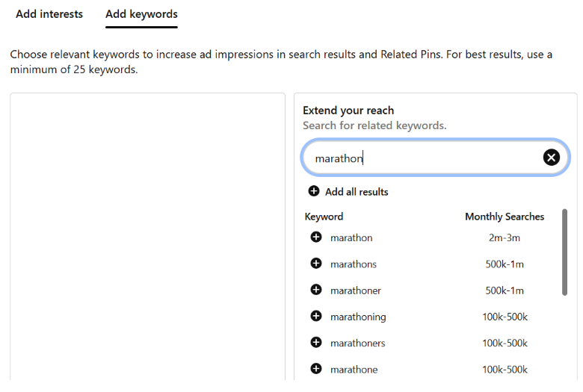Select the Add keywords tab
Image resolution: width=583 pixels, height=392 pixels.
[x=141, y=14]
